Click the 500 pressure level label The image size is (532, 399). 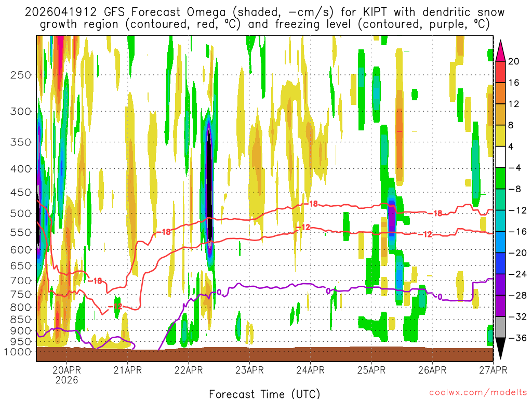click(21, 214)
